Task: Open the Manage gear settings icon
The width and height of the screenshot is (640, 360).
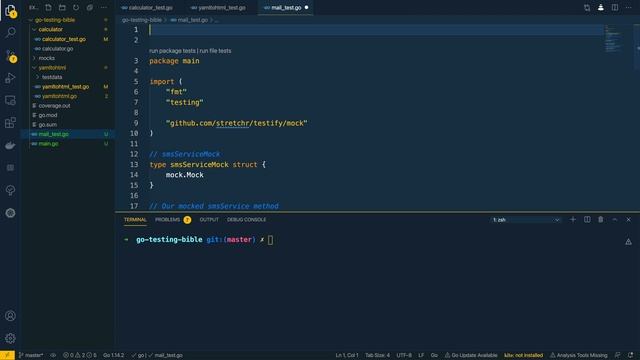Action: (11, 338)
